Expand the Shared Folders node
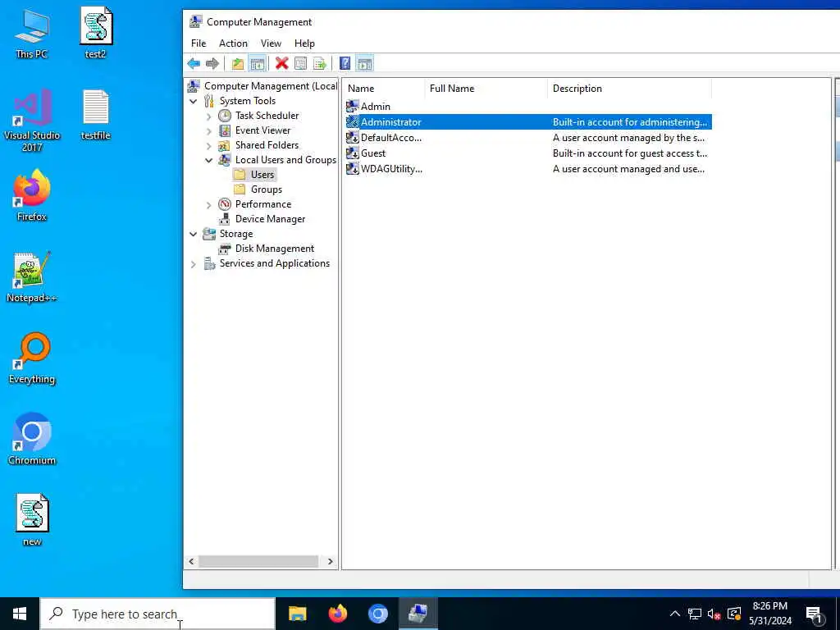Viewport: 840px width, 630px height. click(209, 146)
